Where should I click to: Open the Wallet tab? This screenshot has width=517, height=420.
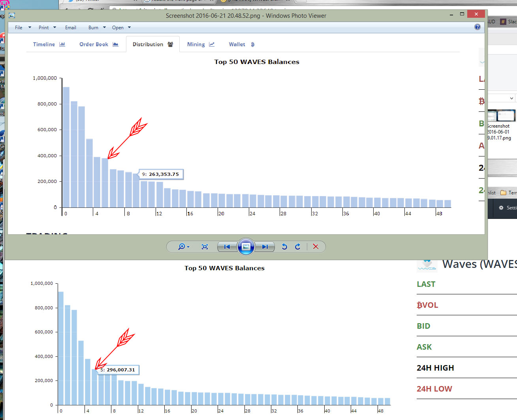pos(242,44)
